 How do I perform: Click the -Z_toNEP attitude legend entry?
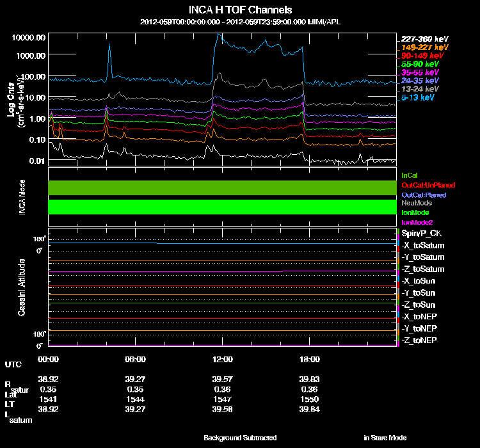click(x=419, y=339)
